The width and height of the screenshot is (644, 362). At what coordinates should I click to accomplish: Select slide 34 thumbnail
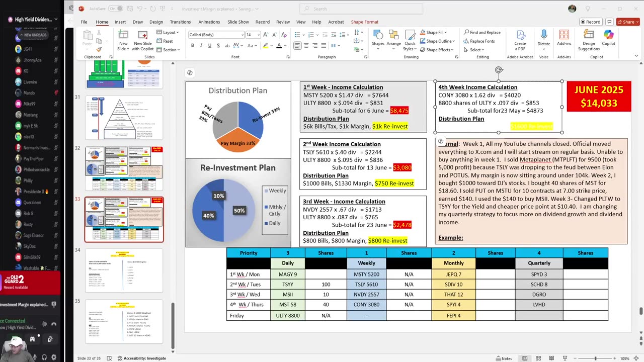pyautogui.click(x=124, y=270)
